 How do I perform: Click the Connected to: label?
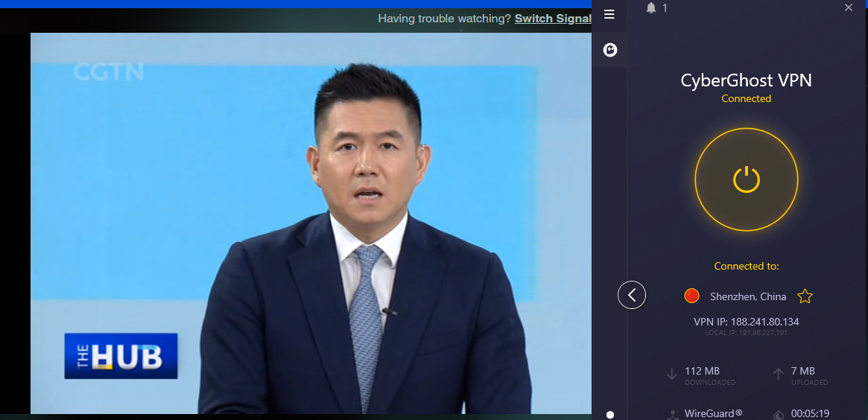click(747, 266)
